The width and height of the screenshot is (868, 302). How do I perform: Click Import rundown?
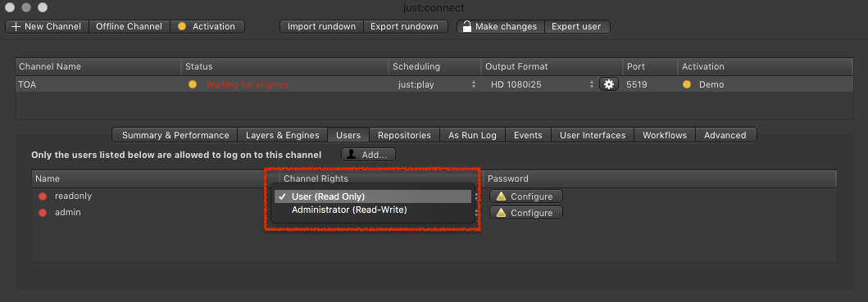pyautogui.click(x=321, y=26)
